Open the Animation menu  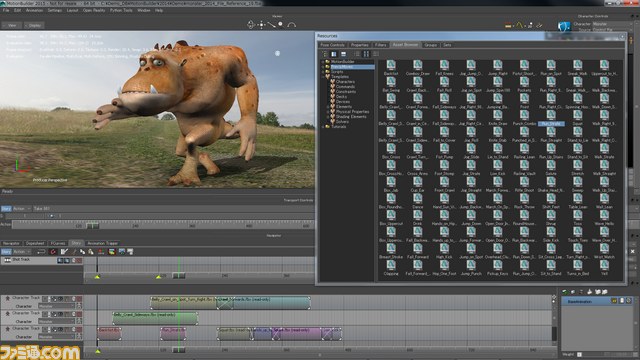34,10
